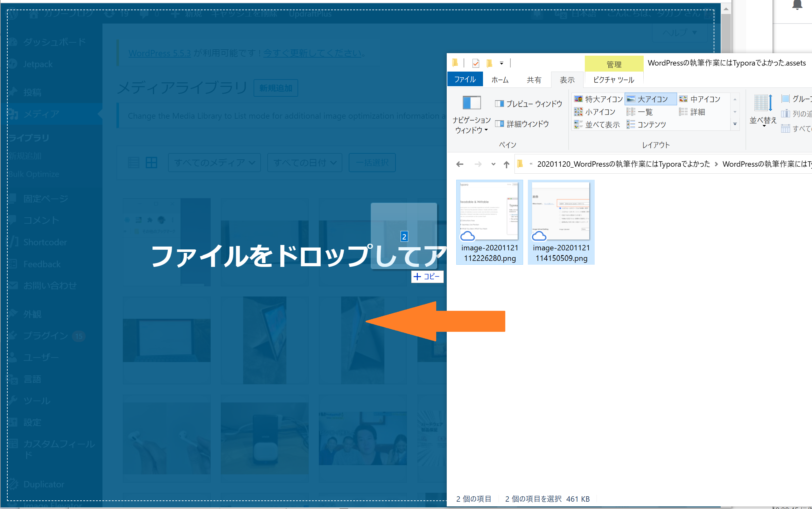
Task: Open the File menu tab
Action: pyautogui.click(x=465, y=80)
